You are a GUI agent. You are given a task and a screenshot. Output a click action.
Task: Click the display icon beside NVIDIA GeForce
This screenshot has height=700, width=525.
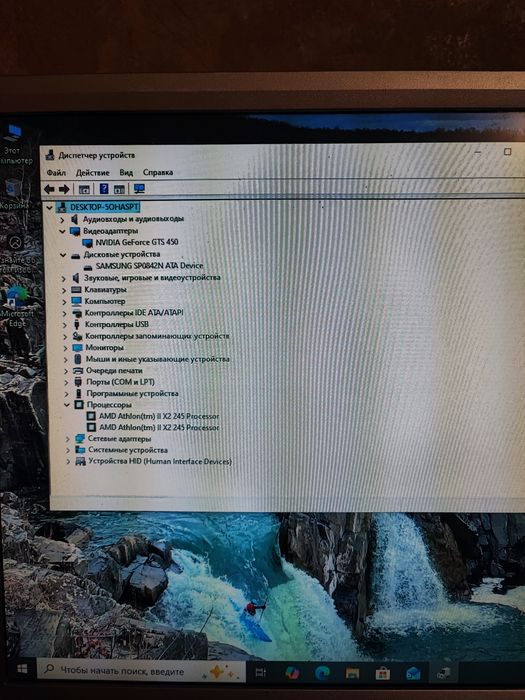pos(88,243)
